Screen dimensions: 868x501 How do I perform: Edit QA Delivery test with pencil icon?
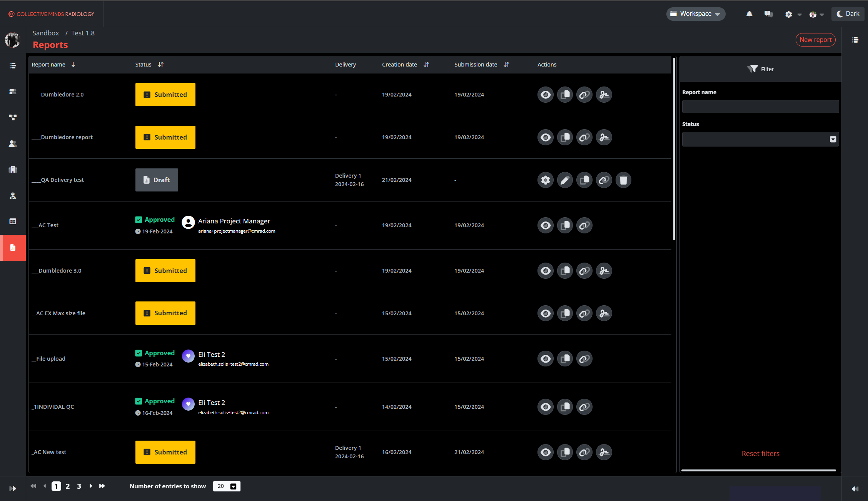click(565, 180)
